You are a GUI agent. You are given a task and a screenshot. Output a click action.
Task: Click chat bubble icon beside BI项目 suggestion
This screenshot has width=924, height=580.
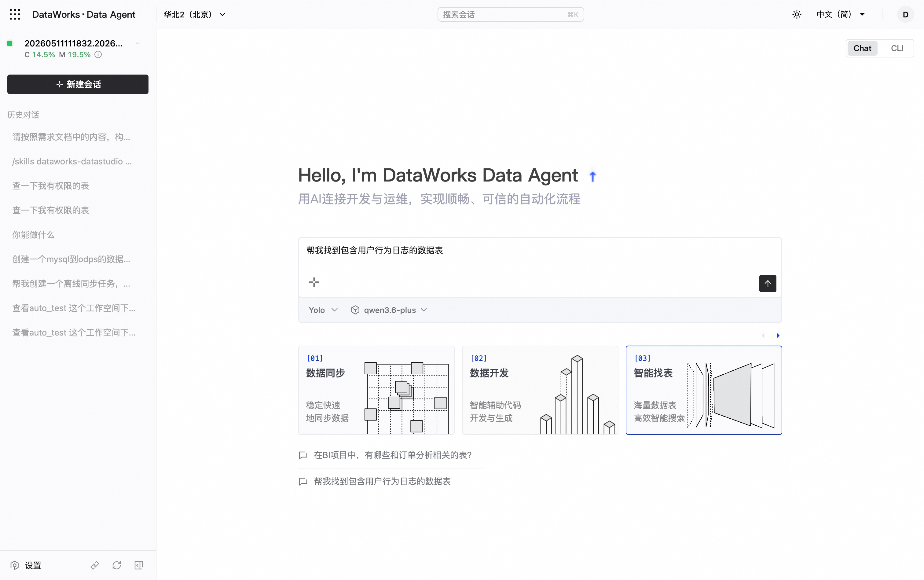[303, 455]
